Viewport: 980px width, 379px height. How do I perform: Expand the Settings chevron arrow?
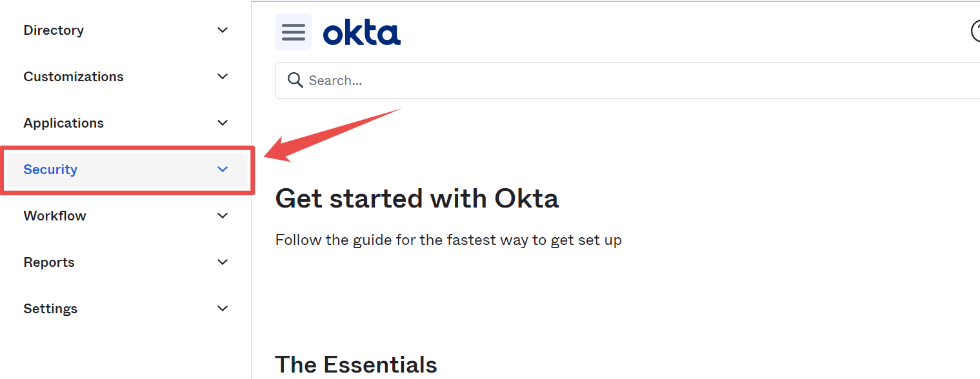(223, 309)
